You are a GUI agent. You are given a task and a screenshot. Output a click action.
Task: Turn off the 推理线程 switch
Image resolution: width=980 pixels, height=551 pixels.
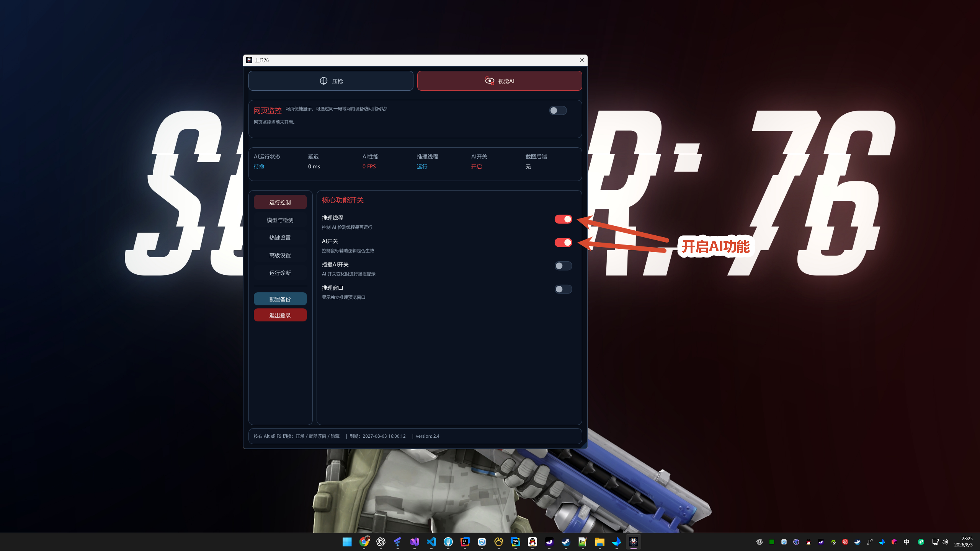pos(563,219)
